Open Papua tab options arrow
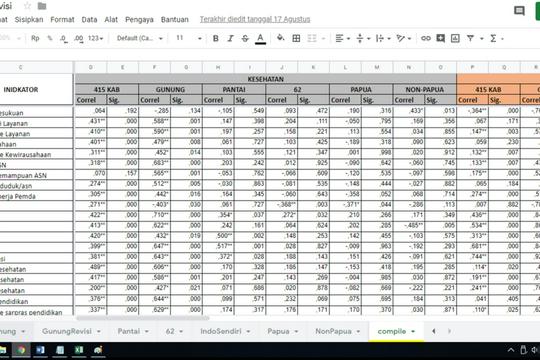 [x=296, y=332]
